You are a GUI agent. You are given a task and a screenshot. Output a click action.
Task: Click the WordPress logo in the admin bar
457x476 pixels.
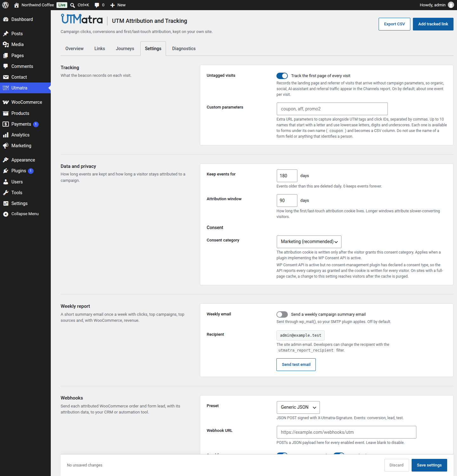point(5,5)
